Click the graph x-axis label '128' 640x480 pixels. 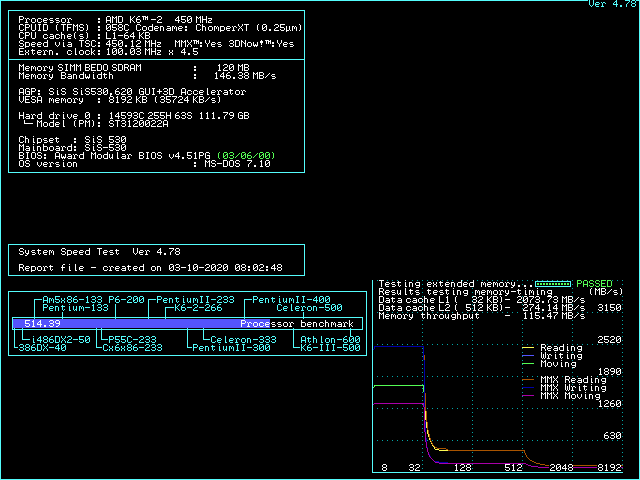pyautogui.click(x=462, y=468)
